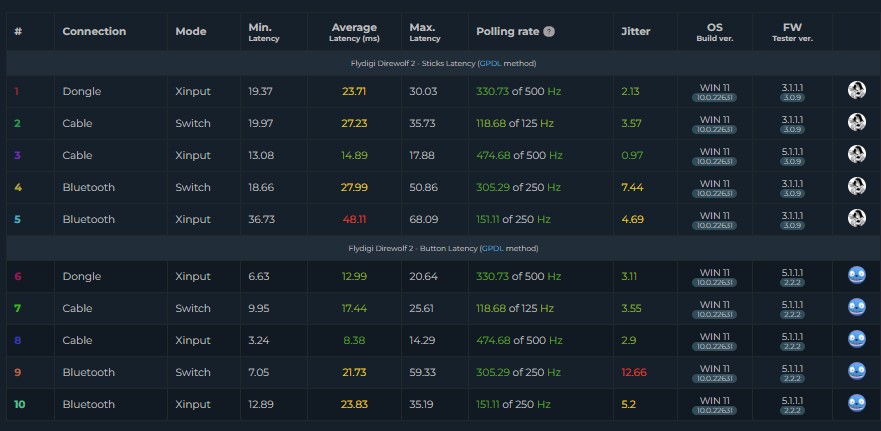Image resolution: width=881 pixels, height=431 pixels.
Task: Click the Polling rate help question-mark icon
Action: pyautogui.click(x=549, y=31)
